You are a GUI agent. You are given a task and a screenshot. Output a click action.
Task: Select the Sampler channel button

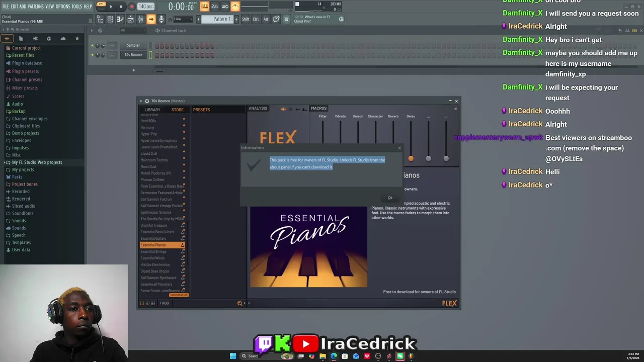pyautogui.click(x=133, y=46)
